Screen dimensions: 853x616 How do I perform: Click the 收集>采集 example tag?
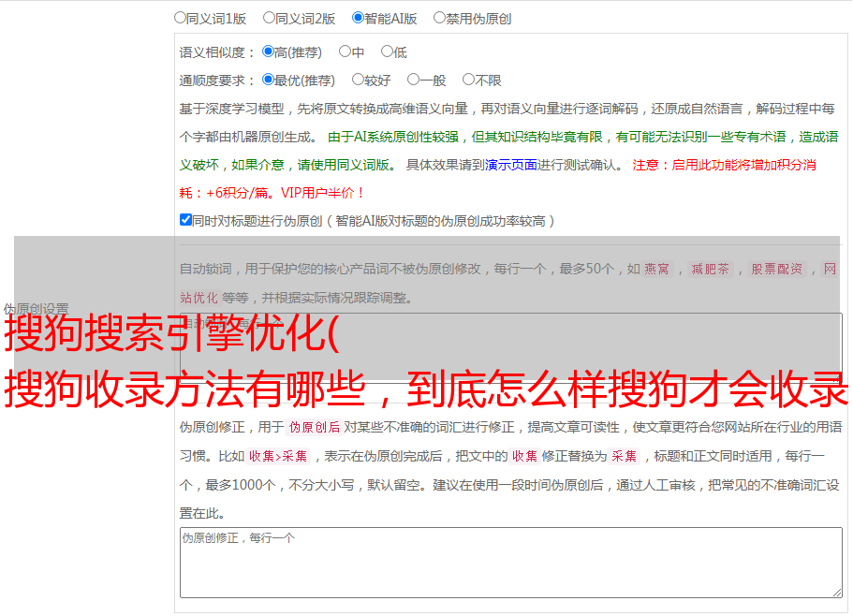point(278,456)
